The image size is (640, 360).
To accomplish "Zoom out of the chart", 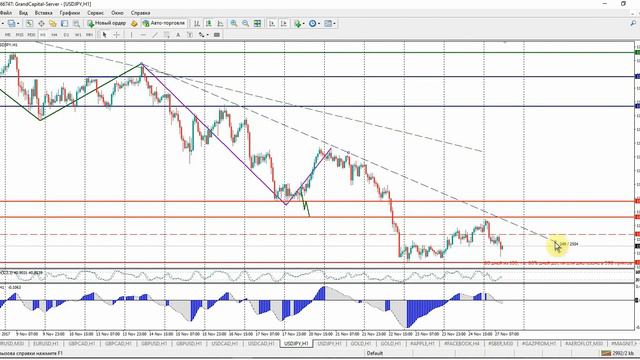I will [x=245, y=24].
